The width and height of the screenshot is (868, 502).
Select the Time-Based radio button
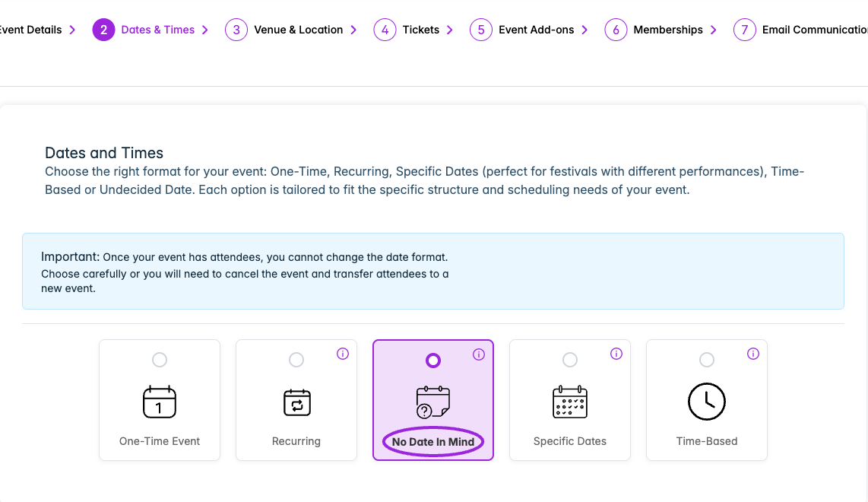[x=706, y=360]
